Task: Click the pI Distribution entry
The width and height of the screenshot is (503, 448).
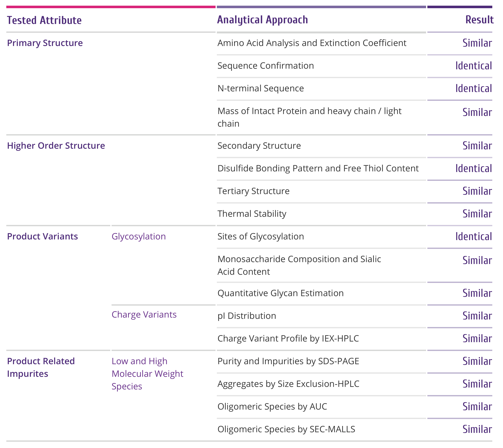Action: pyautogui.click(x=247, y=316)
